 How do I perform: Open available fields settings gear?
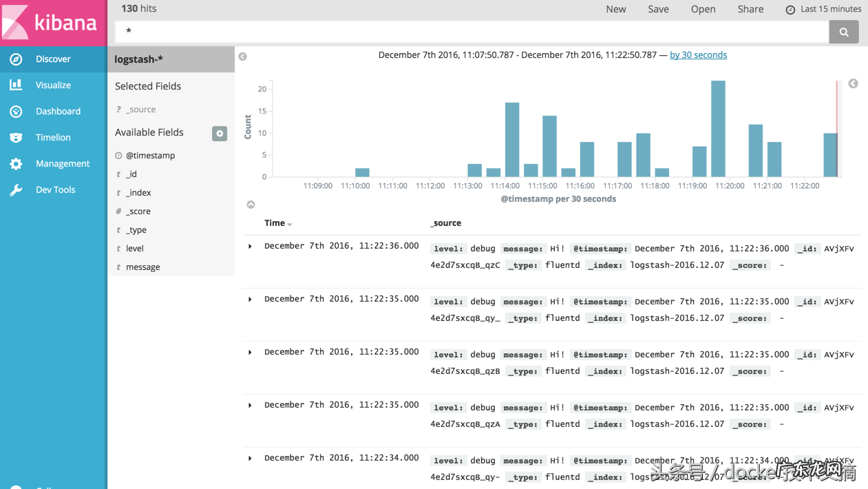pos(220,134)
